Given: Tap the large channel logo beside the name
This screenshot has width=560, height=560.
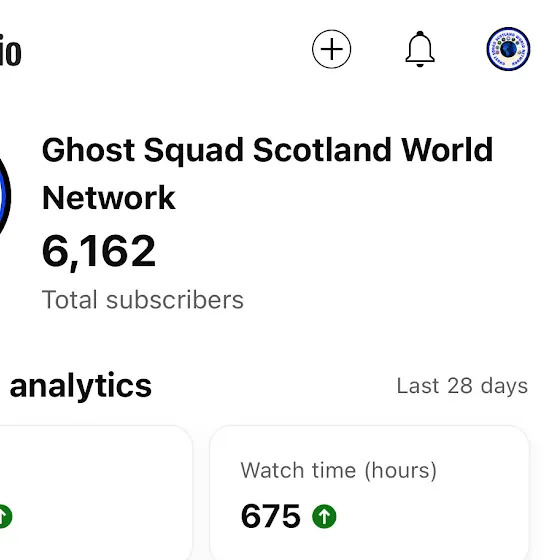Looking at the screenshot, I should (5, 196).
